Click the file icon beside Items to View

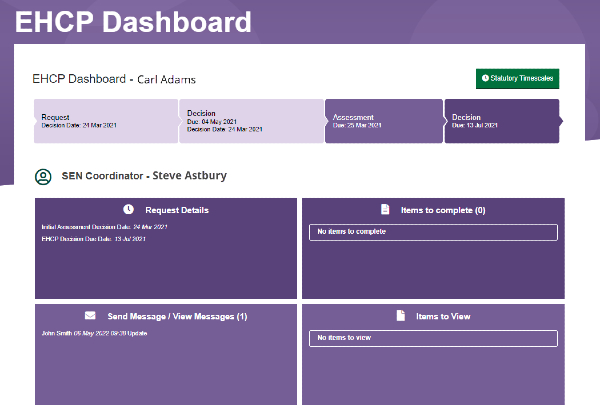tap(400, 316)
